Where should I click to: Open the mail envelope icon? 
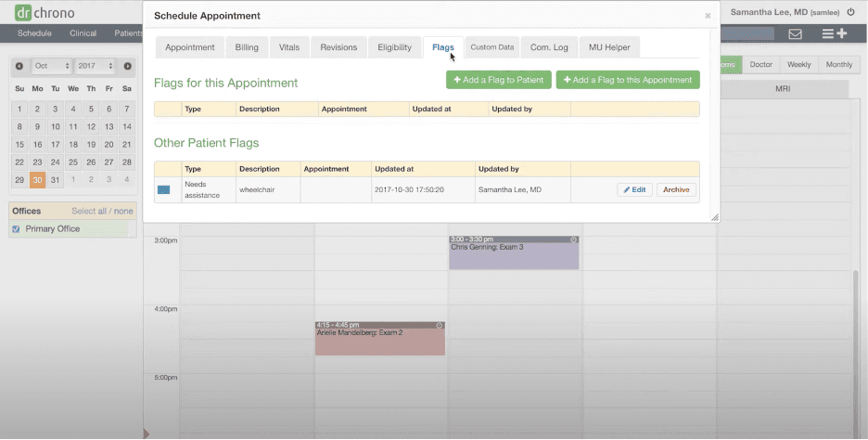coord(795,34)
